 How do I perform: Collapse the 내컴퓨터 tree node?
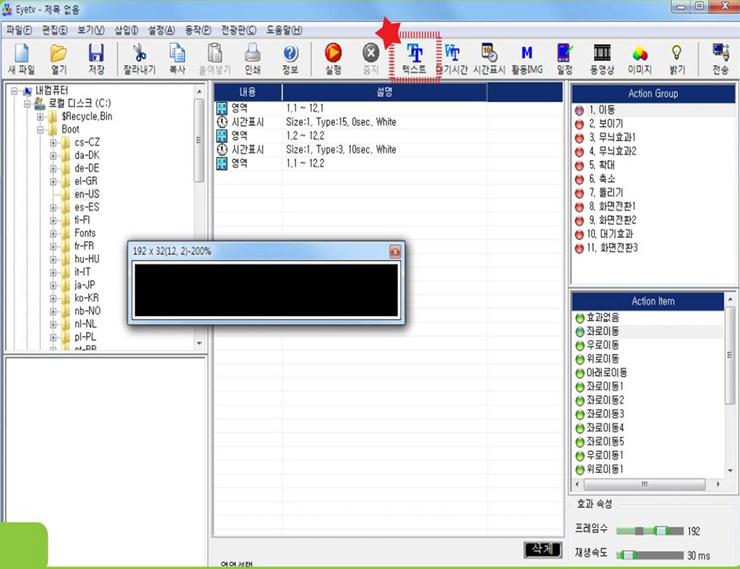tap(14, 91)
